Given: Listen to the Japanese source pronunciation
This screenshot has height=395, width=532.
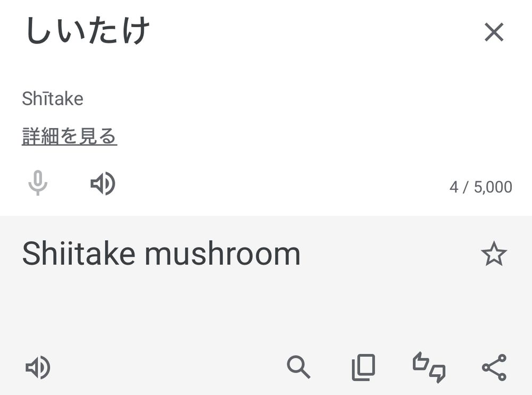Looking at the screenshot, I should coord(103,184).
